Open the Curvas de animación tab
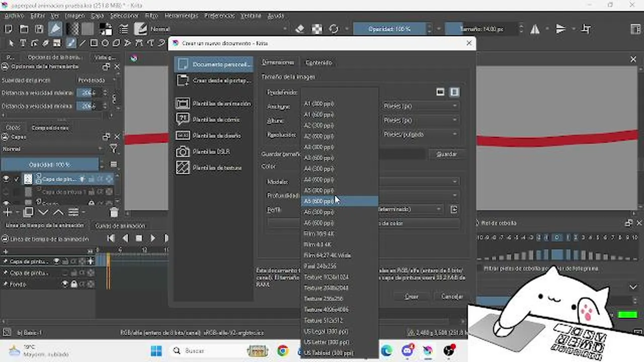 pos(120,226)
